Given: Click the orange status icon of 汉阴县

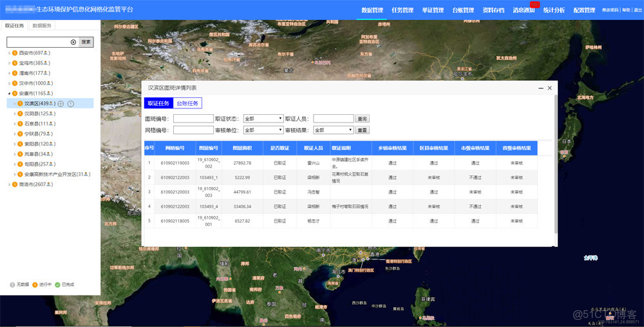Looking at the screenshot, I should [20, 114].
